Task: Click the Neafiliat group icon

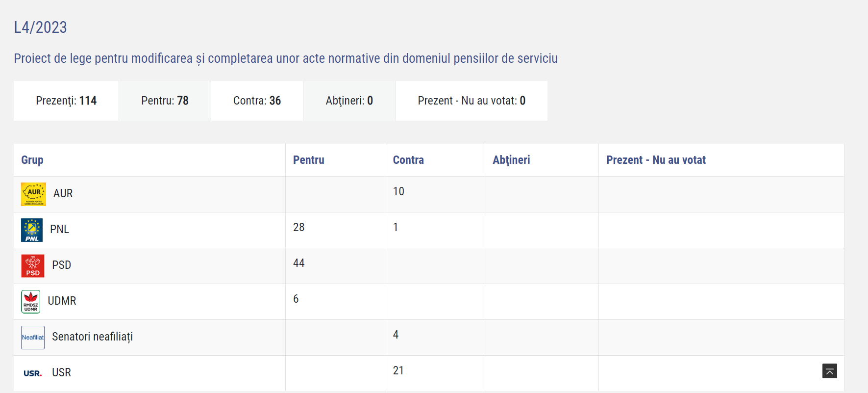Action: (33, 338)
